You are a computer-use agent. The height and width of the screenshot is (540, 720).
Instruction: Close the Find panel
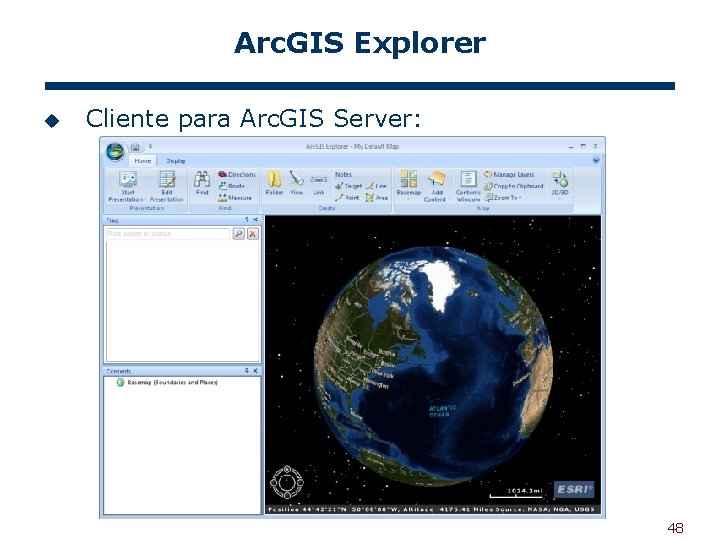click(x=255, y=219)
